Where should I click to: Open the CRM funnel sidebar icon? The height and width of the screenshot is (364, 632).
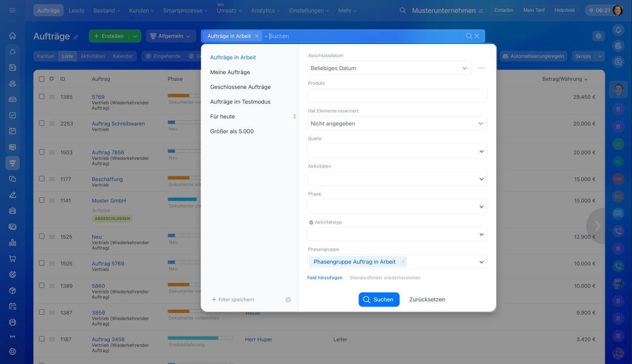click(12, 163)
